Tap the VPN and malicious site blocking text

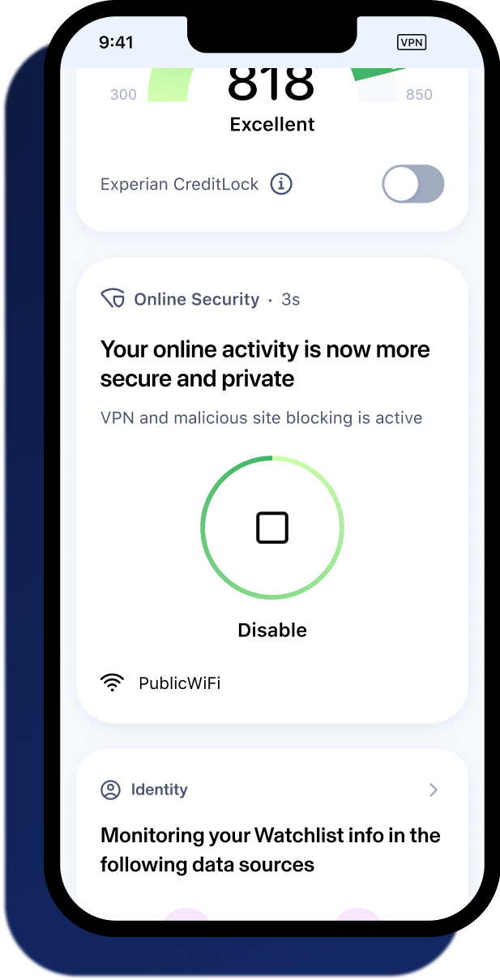pos(262,418)
